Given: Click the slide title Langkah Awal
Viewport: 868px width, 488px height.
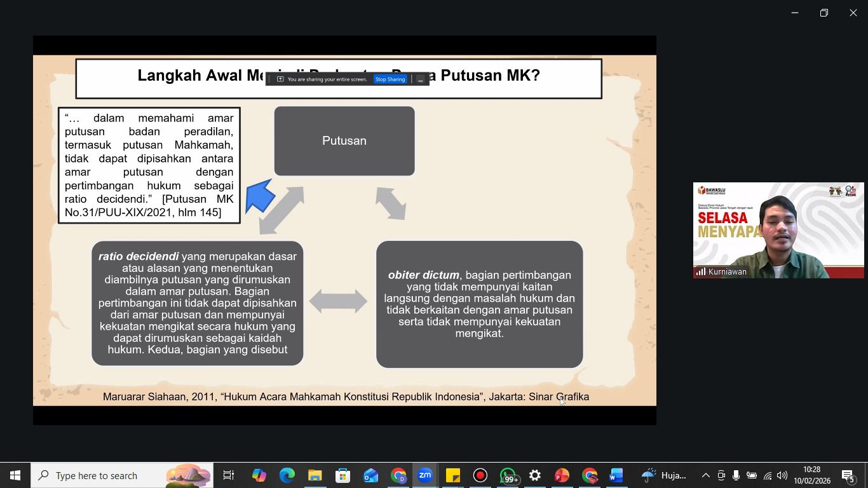Looking at the screenshot, I should (339, 78).
